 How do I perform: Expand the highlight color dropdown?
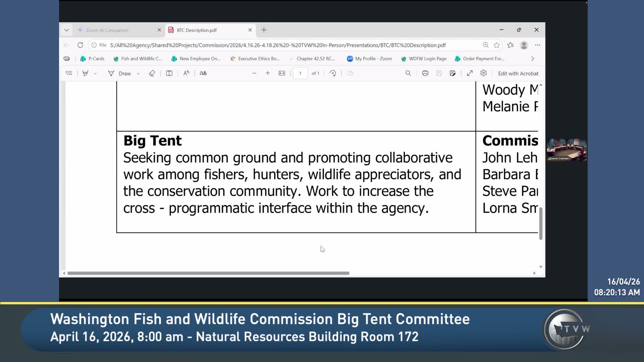[95, 74]
